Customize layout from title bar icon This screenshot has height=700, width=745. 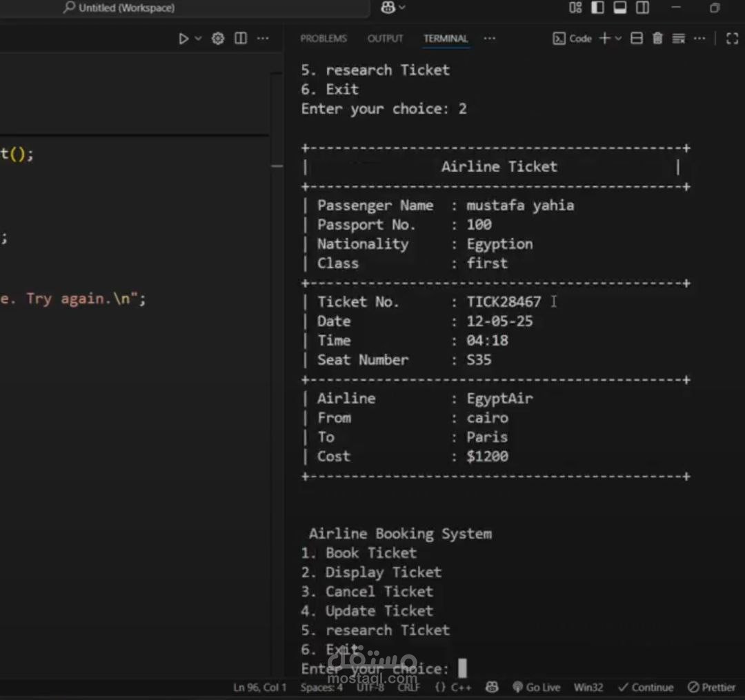(x=575, y=7)
